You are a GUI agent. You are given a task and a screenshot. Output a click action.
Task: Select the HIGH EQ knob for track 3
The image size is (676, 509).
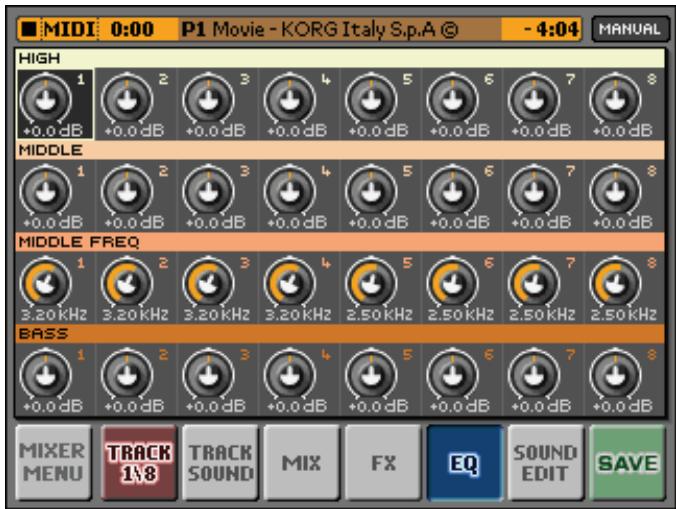[209, 99]
